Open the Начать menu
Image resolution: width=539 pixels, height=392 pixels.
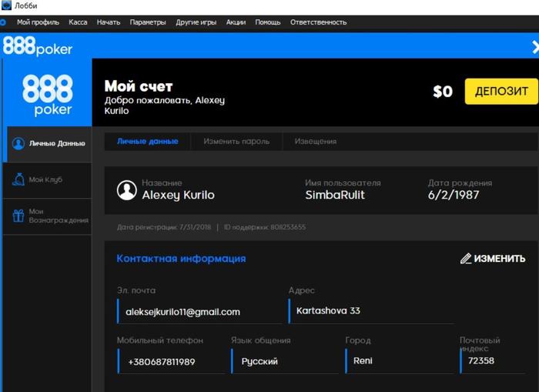(x=109, y=22)
